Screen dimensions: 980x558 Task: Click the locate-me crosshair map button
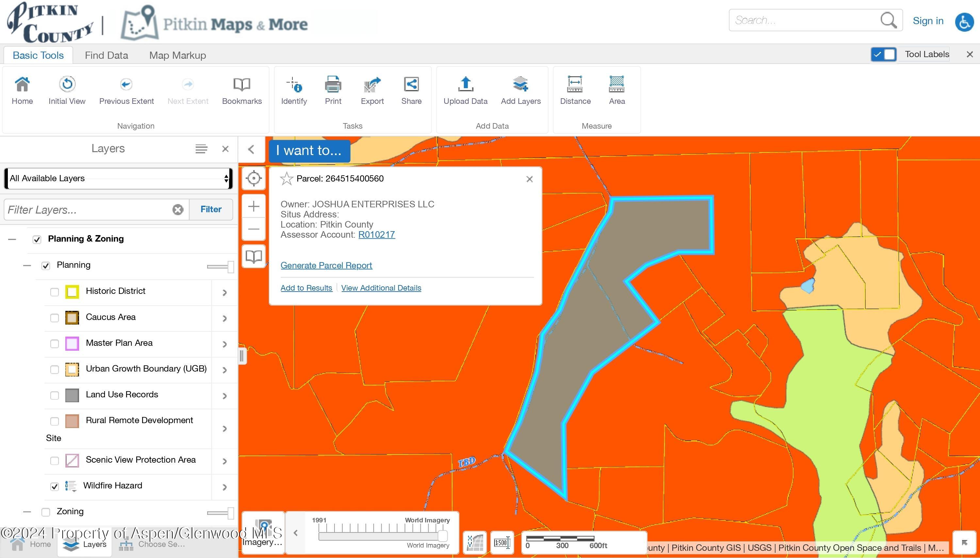[x=253, y=178]
